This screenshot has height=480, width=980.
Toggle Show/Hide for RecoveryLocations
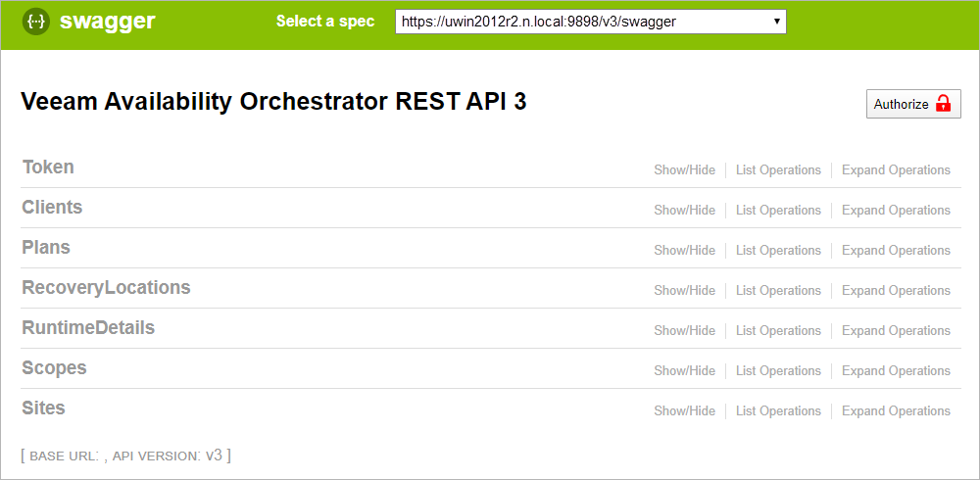click(684, 291)
